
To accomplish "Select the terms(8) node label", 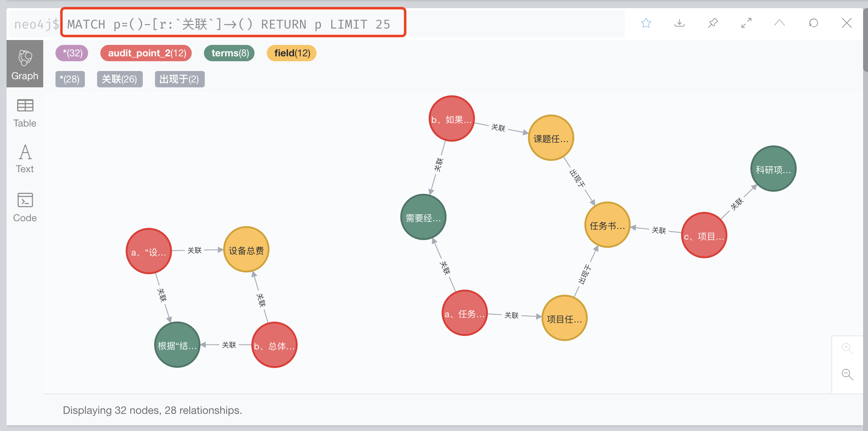I will [229, 53].
